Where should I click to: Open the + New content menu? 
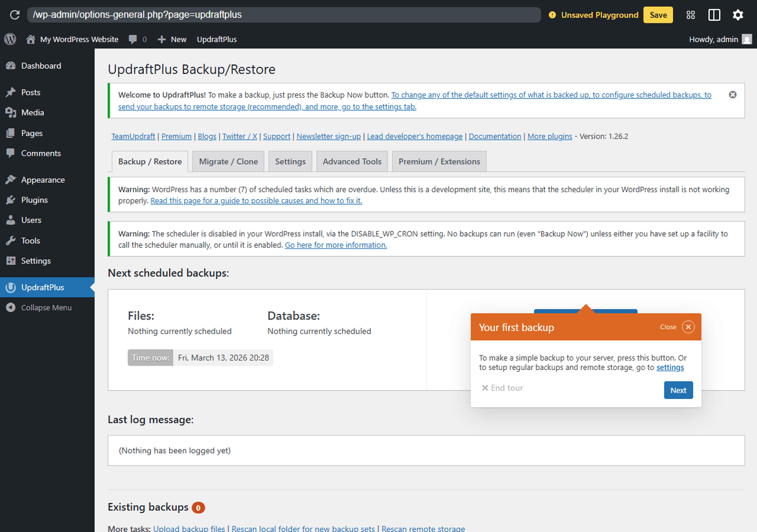coord(171,39)
